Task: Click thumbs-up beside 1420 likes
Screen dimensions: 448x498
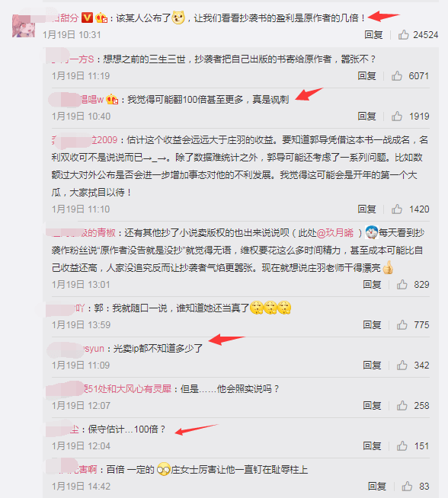Action: point(397,209)
